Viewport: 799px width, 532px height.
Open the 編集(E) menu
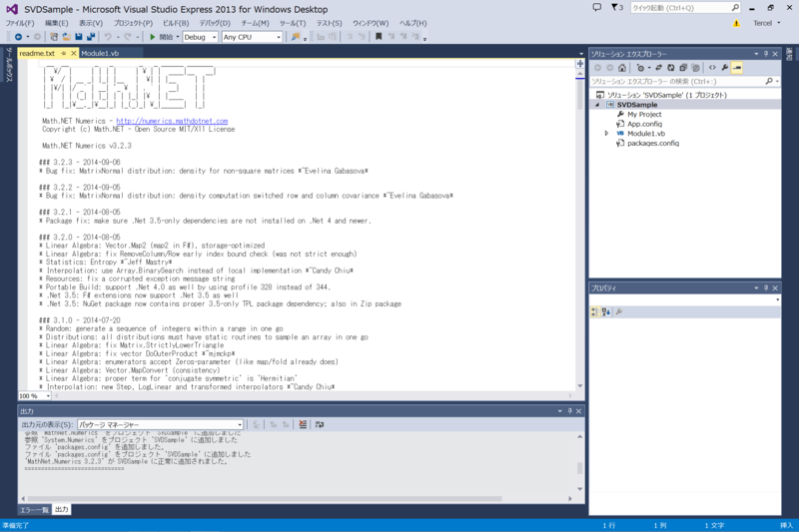(56, 23)
